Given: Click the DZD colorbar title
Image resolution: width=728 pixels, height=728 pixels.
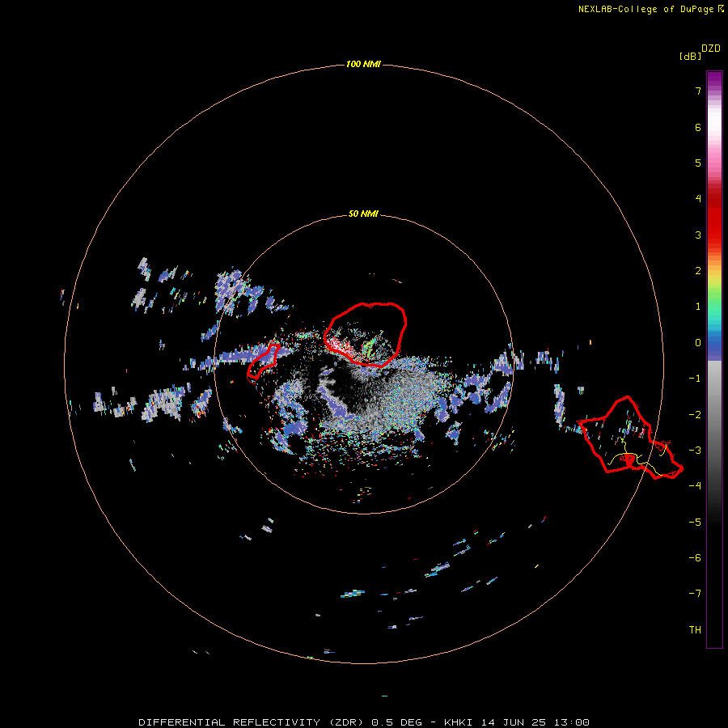Looking at the screenshot, I should pos(711,49).
